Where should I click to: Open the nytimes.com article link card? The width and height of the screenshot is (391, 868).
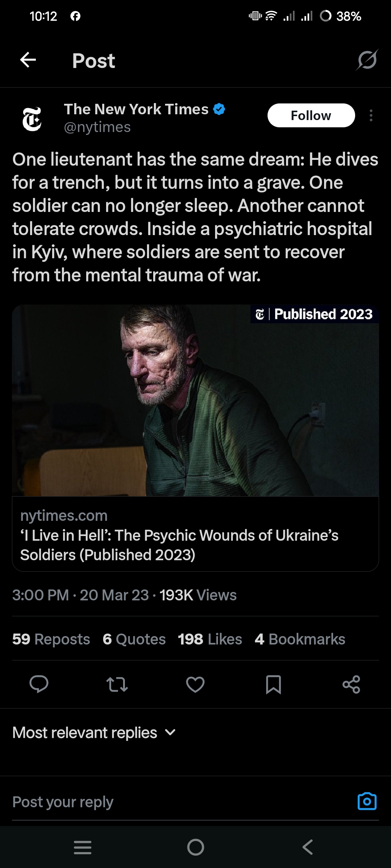point(195,534)
